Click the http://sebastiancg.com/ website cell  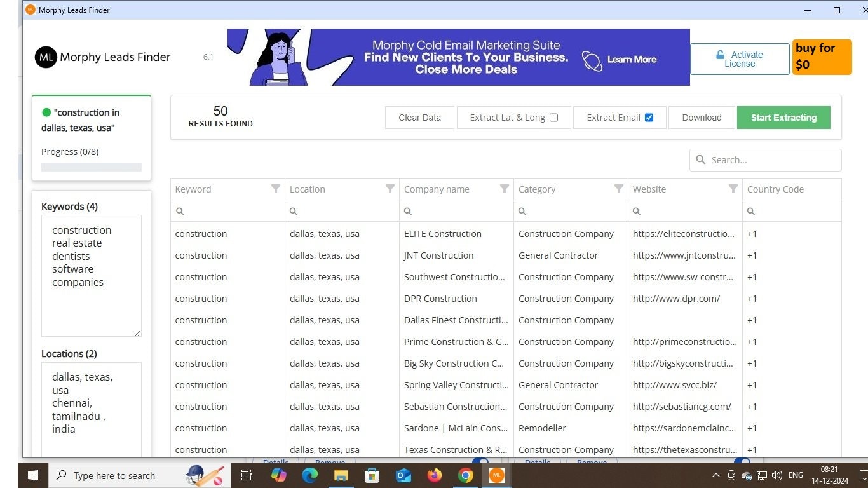click(685, 407)
